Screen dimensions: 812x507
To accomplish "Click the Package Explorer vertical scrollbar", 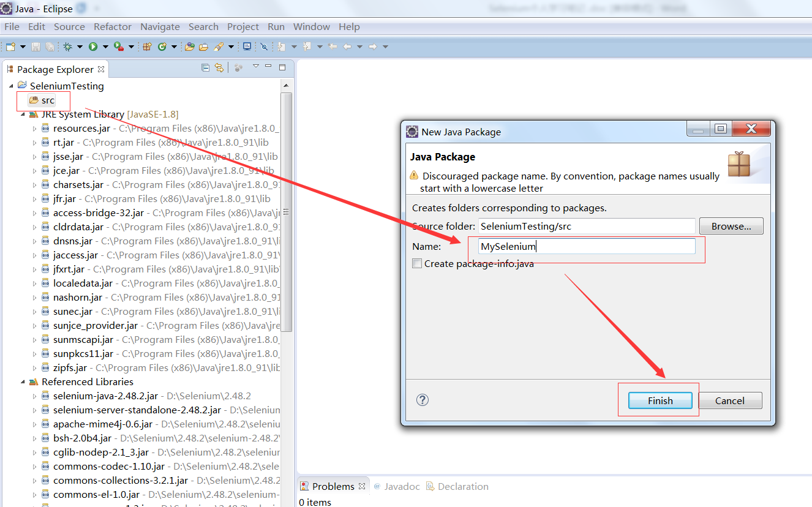I will pyautogui.click(x=286, y=211).
